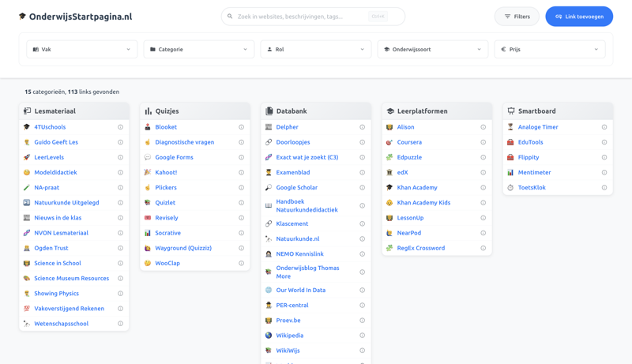Open the WikiWijs link

[x=288, y=351]
